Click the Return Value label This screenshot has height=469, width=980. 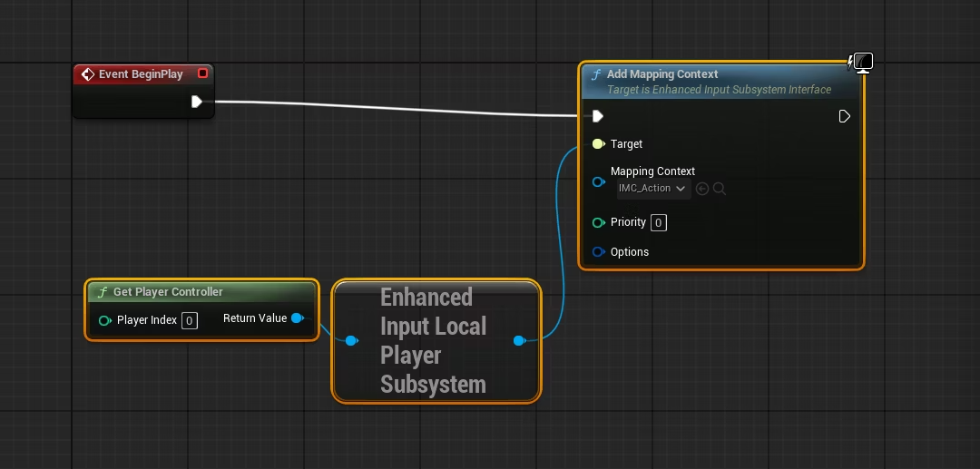255,318
